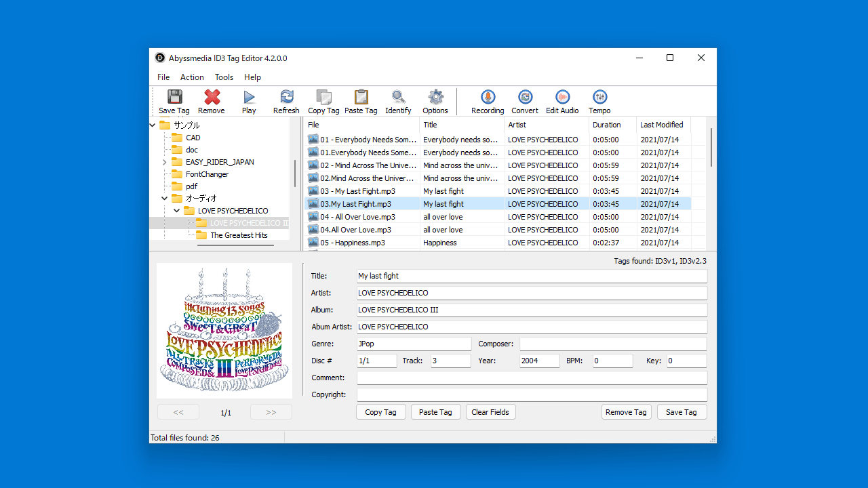Click the Comment input field
This screenshot has height=488, width=868.
click(x=532, y=378)
